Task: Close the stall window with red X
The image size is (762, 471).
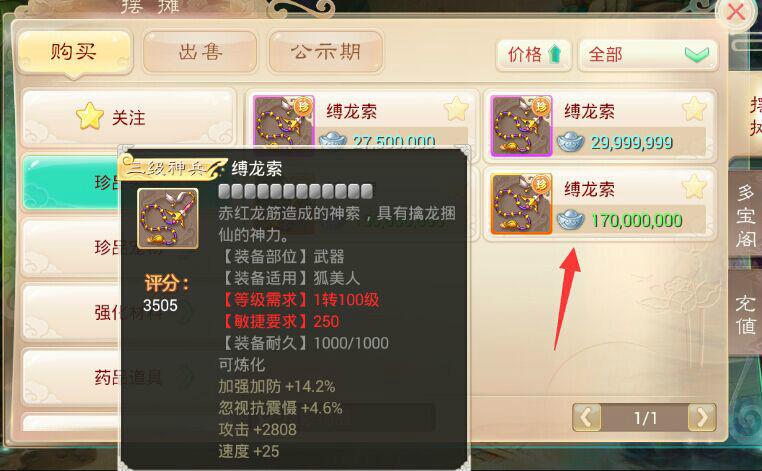Action: click(x=736, y=12)
